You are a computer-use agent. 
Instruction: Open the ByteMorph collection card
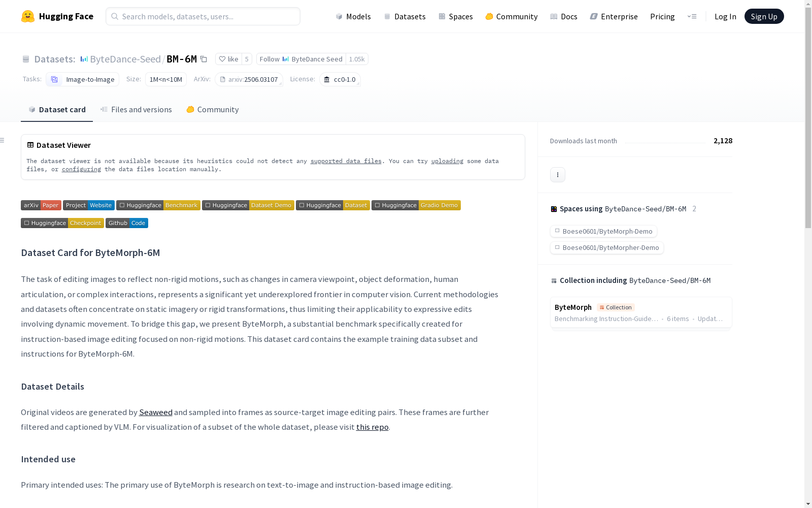pyautogui.click(x=641, y=312)
